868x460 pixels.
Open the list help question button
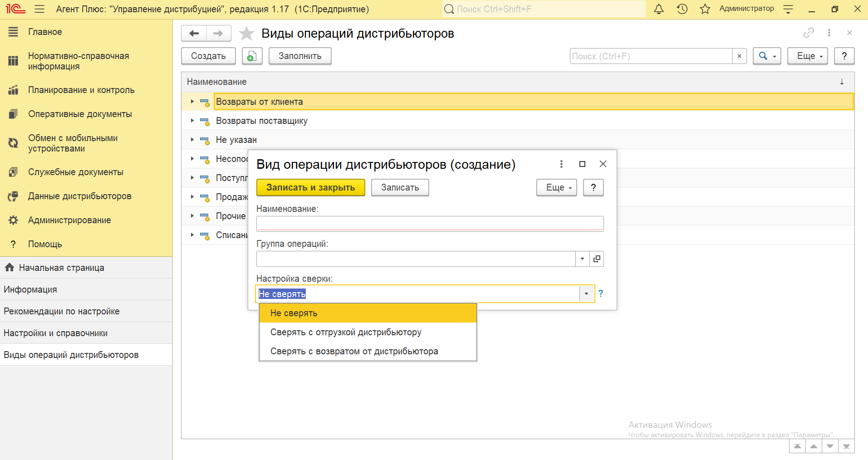(844, 56)
